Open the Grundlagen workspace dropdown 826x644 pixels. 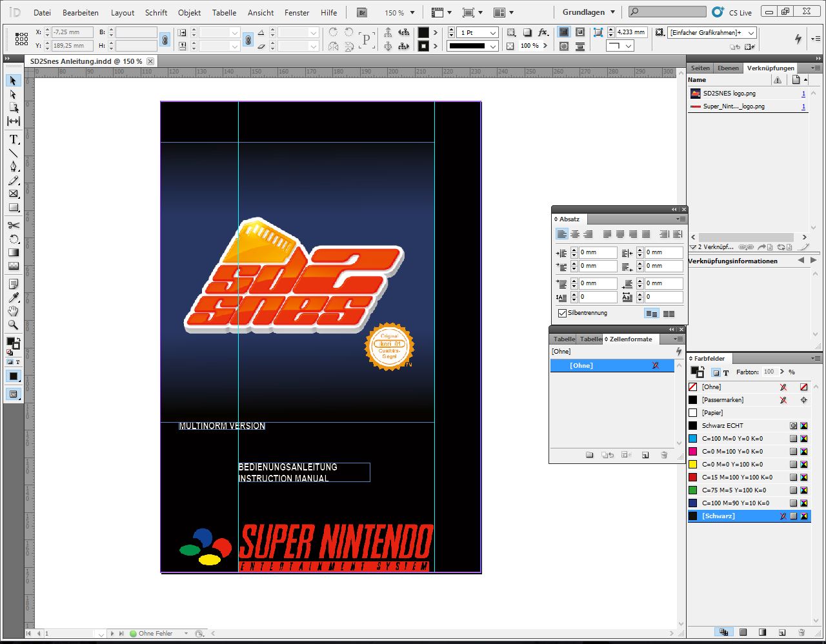coord(589,12)
